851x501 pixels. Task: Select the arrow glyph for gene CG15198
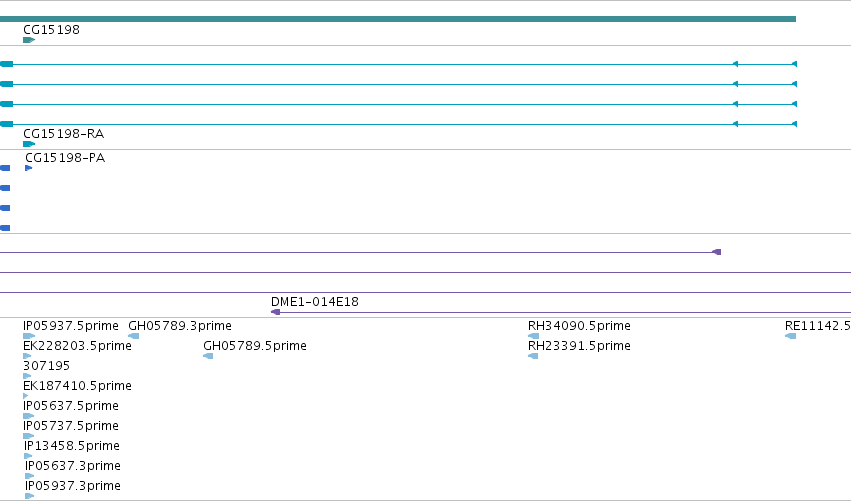pyautogui.click(x=29, y=40)
